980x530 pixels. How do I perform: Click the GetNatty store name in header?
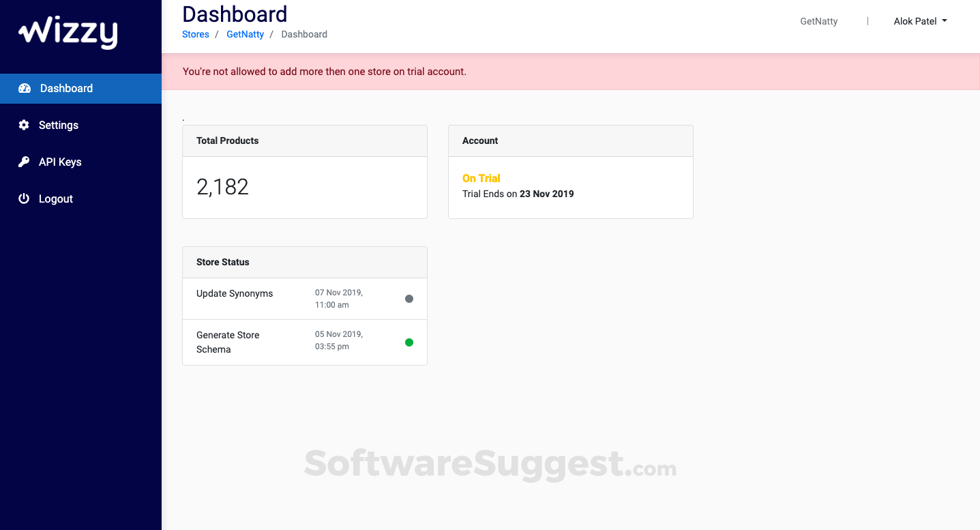coord(818,21)
